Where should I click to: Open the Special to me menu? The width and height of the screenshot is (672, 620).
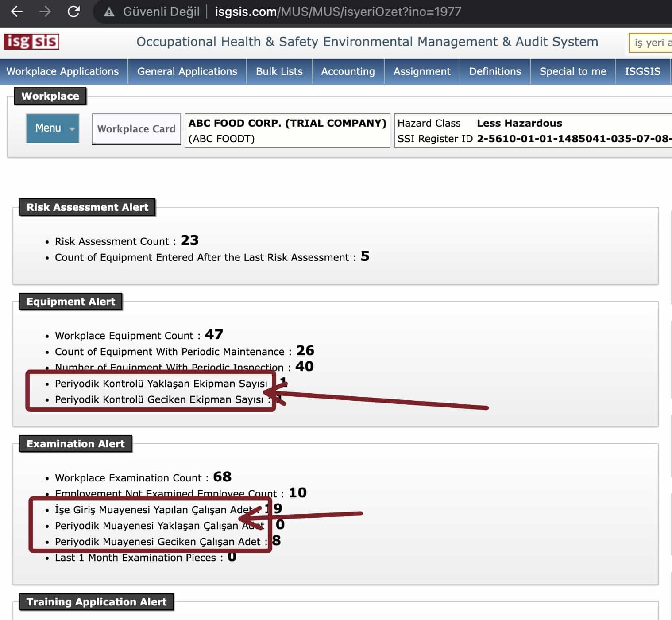(x=572, y=71)
